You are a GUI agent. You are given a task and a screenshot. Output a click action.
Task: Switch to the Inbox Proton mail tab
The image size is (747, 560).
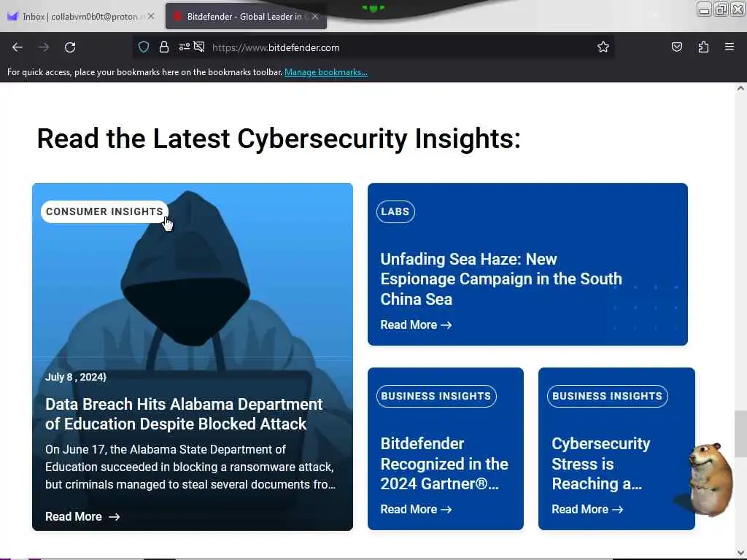pyautogui.click(x=80, y=16)
